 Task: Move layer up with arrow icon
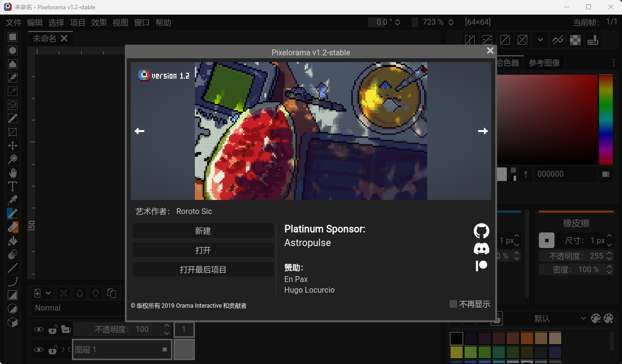80,293
